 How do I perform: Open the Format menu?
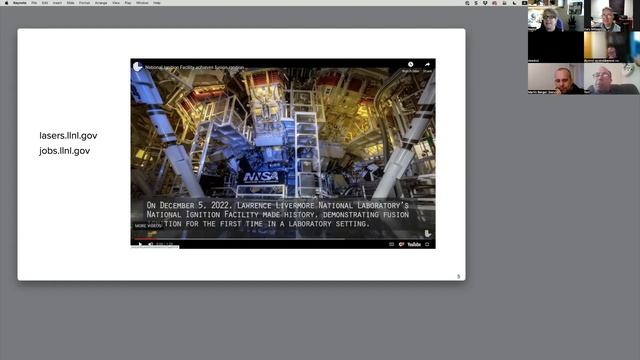coord(84,3)
